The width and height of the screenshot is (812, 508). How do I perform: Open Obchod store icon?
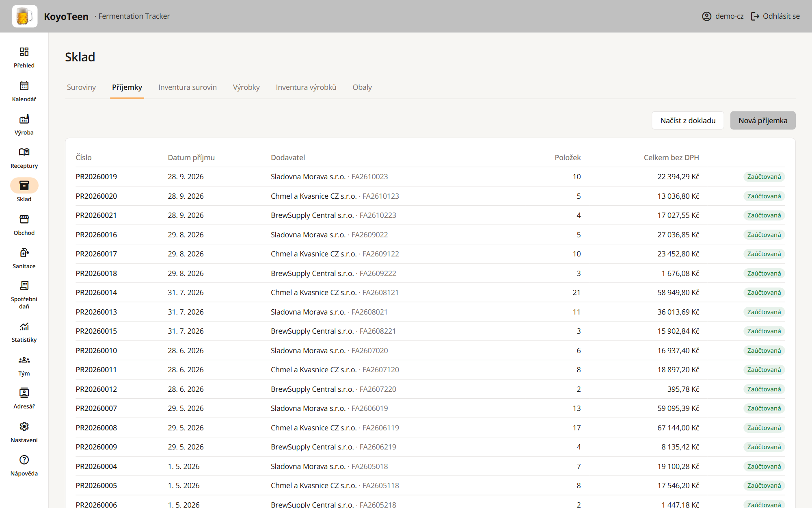[x=24, y=219]
